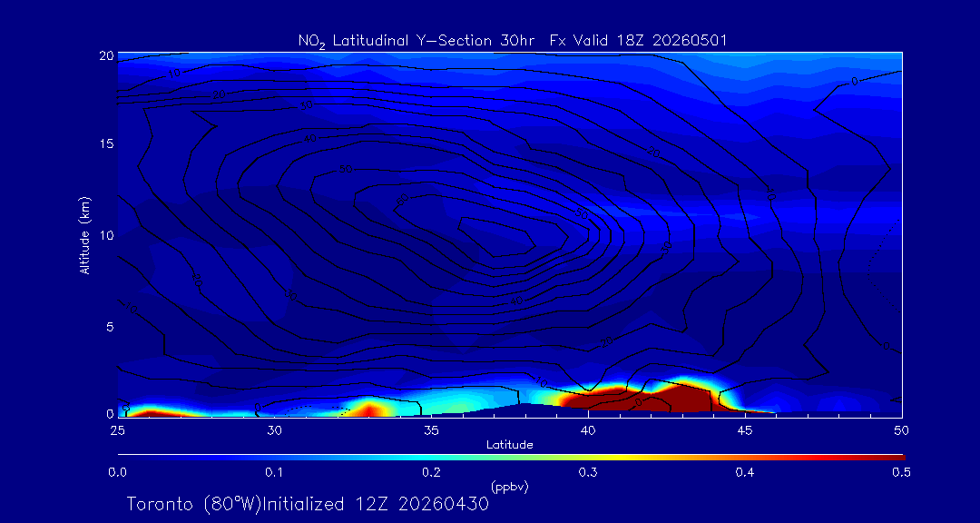The height and width of the screenshot is (523, 980).
Task: Click the red NO2 hotspot near latitude 33
Action: point(368,410)
